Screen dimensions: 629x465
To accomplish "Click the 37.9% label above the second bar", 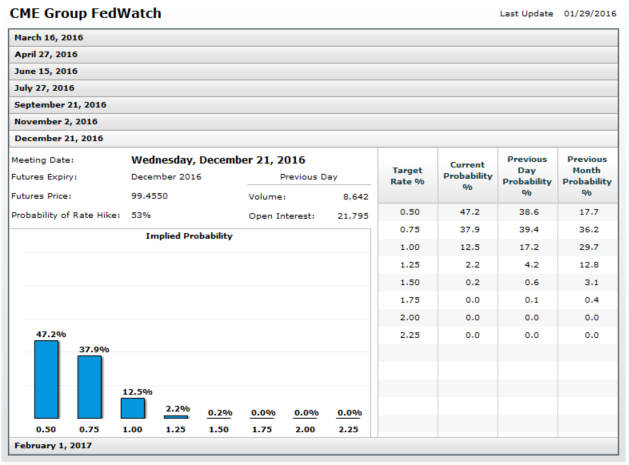I will [94, 349].
